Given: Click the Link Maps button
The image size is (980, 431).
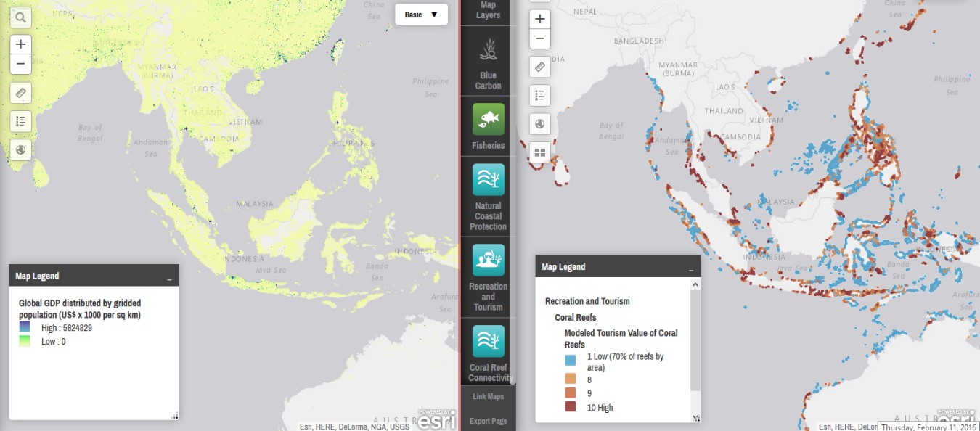Looking at the screenshot, I should (488, 396).
